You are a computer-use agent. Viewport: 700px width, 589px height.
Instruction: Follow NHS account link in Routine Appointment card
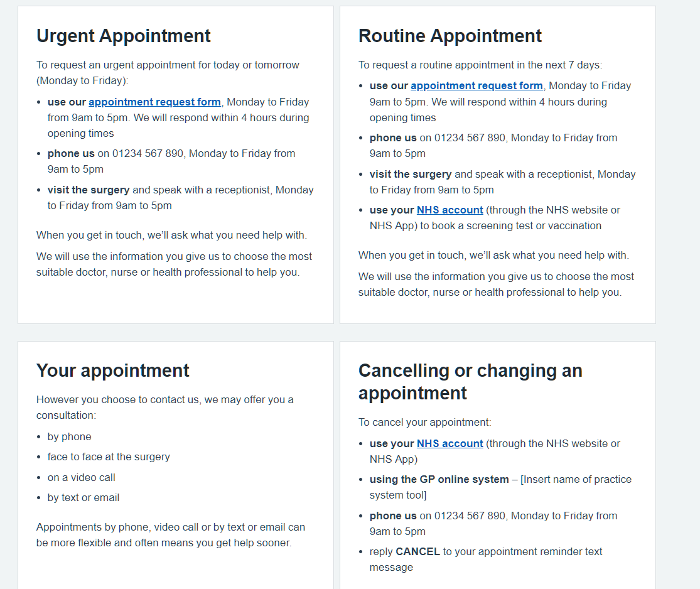[450, 210]
